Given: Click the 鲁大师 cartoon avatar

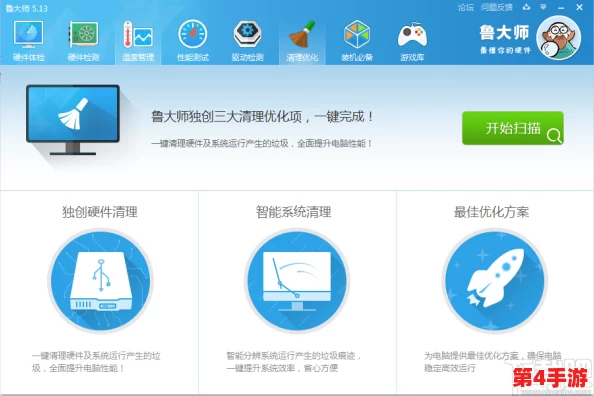Looking at the screenshot, I should (559, 38).
